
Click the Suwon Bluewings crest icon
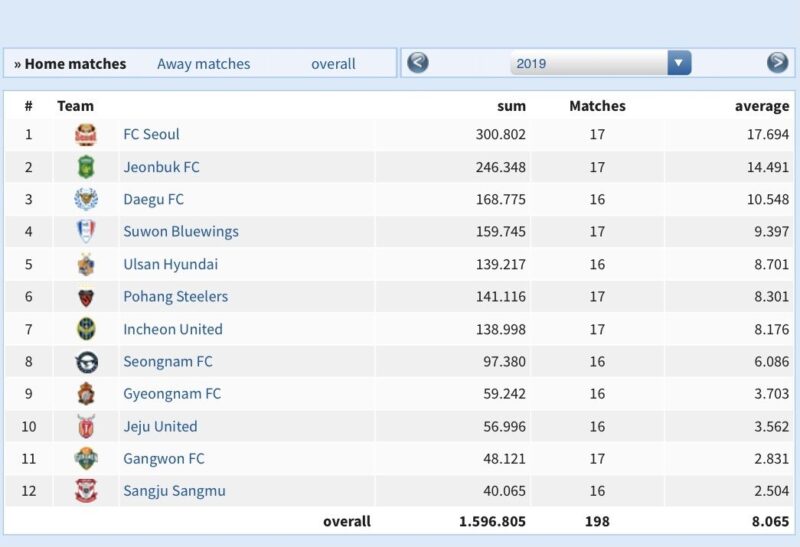pos(86,232)
